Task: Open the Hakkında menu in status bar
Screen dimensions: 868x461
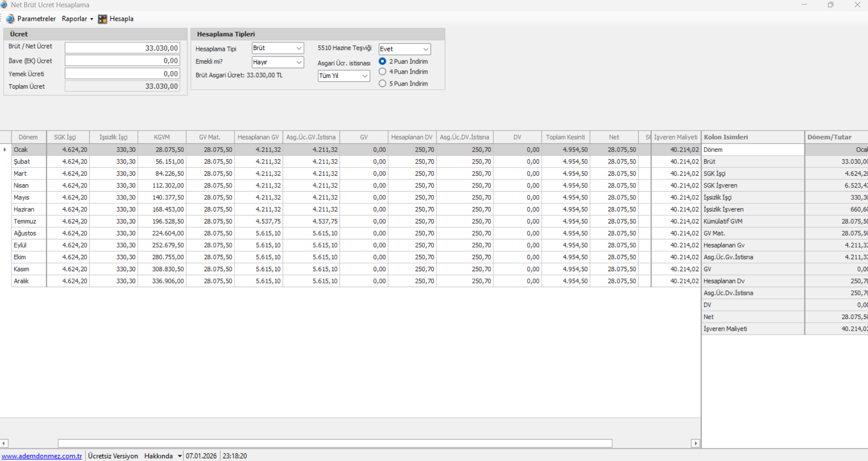Action: pyautogui.click(x=162, y=456)
